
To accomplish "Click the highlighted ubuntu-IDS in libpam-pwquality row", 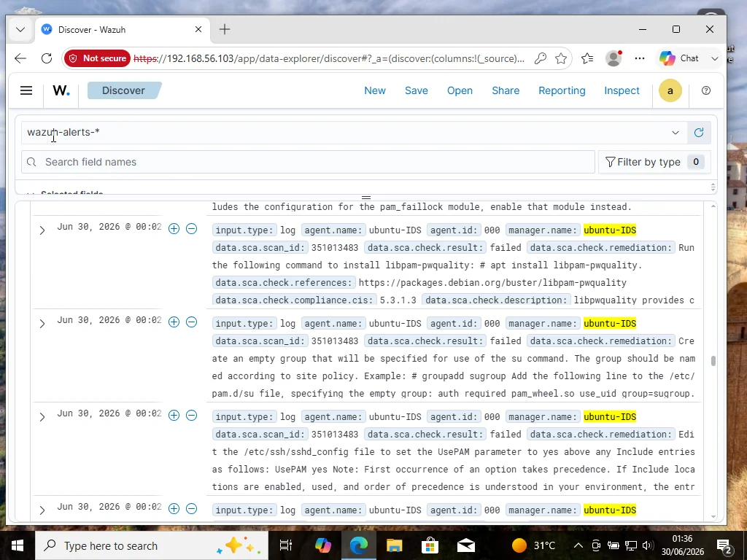I will tap(610, 230).
